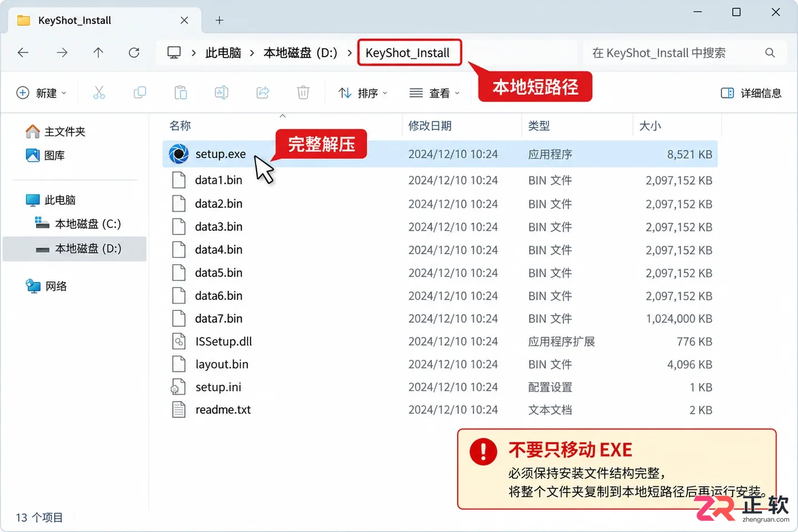Go forward in folder history
Screen dimensions: 798x532
pyautogui.click(x=62, y=53)
